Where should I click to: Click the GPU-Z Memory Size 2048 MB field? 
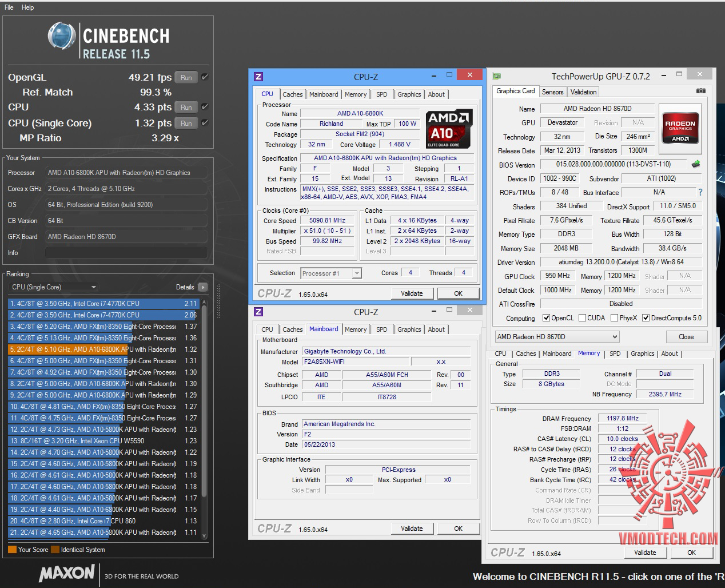point(566,248)
